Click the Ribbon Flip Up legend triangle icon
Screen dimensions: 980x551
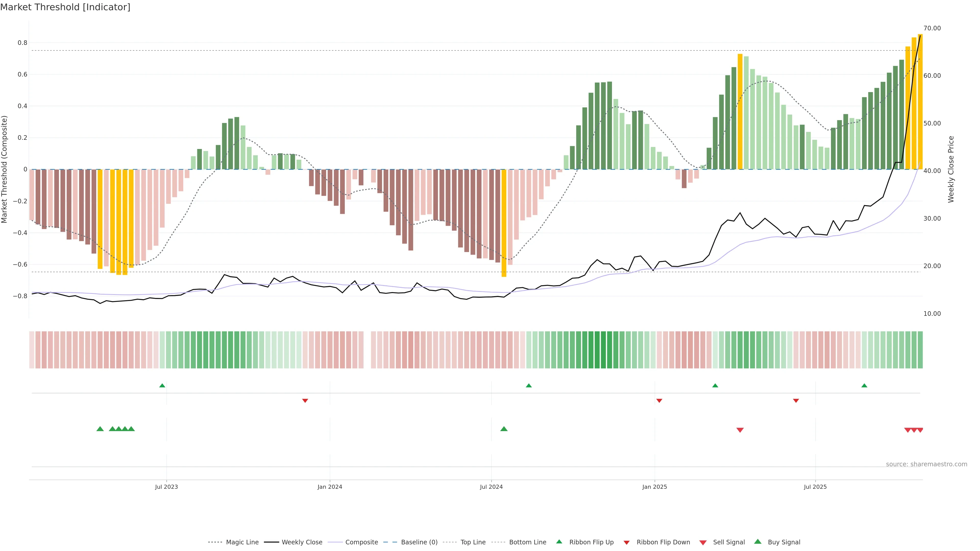pyautogui.click(x=559, y=542)
